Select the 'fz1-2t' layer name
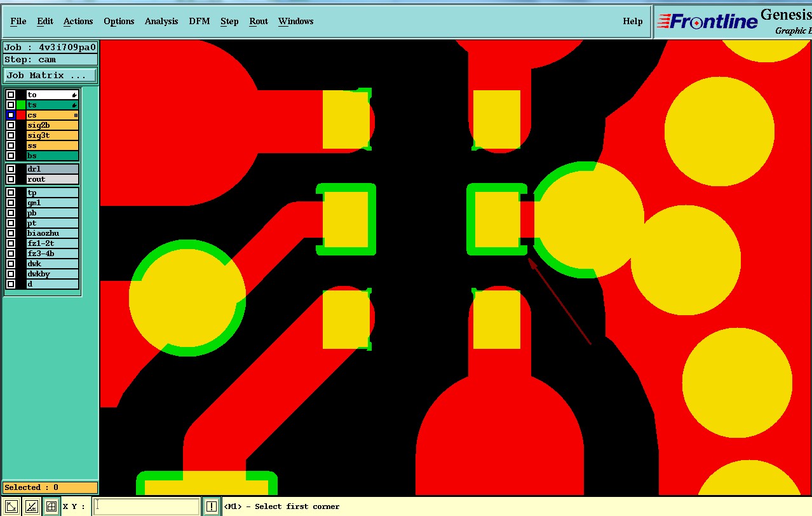This screenshot has width=812, height=516. click(x=53, y=243)
